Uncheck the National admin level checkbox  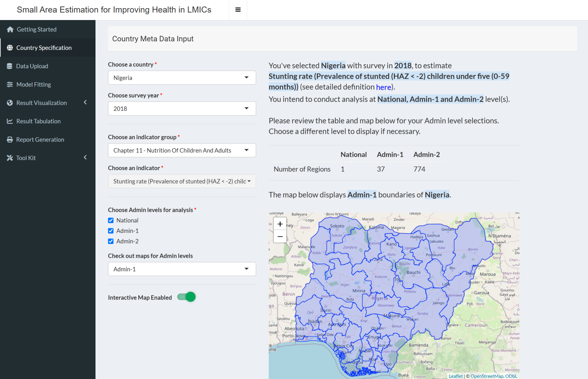point(111,221)
